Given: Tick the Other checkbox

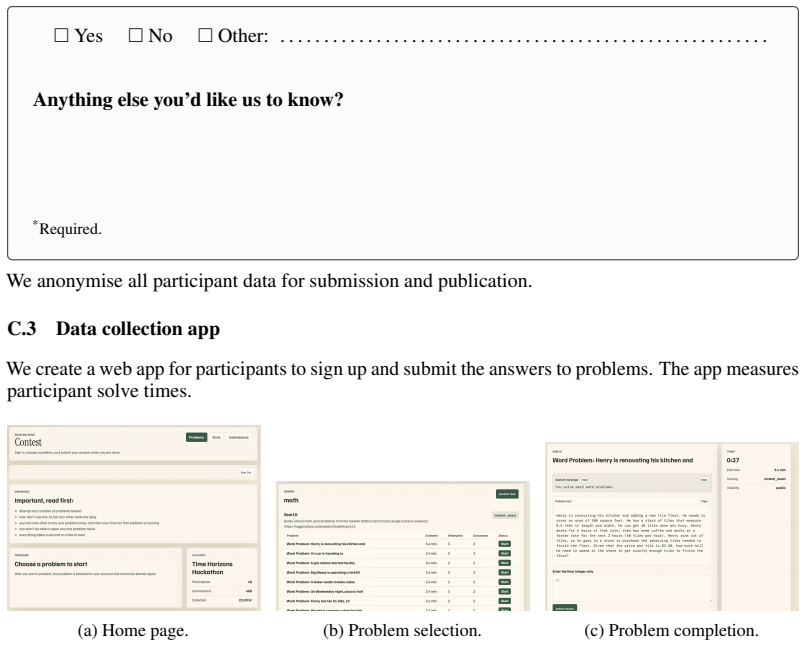Looking at the screenshot, I should click(205, 35).
